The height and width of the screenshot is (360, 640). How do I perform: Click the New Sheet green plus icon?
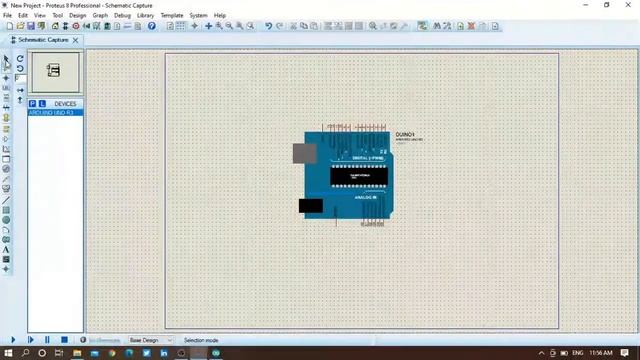pos(460,26)
